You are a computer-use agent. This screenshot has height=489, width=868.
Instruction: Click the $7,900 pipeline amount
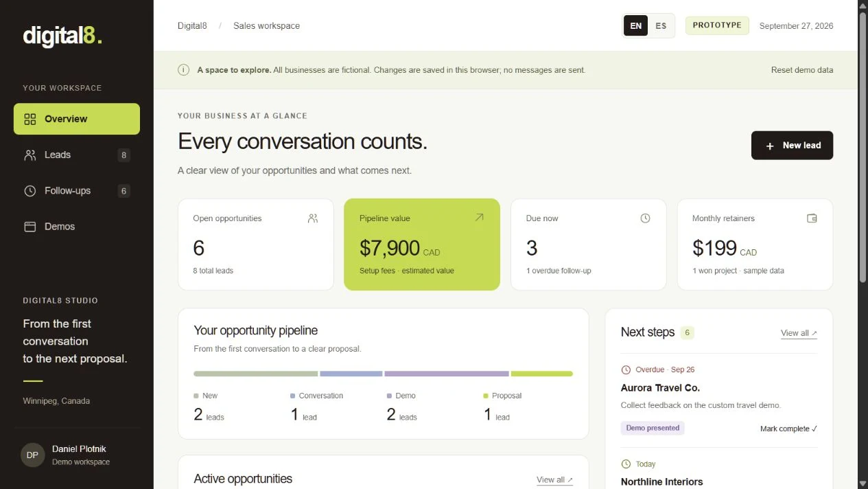click(x=390, y=248)
